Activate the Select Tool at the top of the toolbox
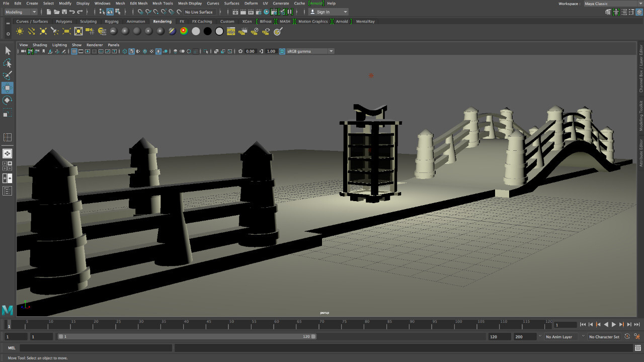 click(x=7, y=50)
